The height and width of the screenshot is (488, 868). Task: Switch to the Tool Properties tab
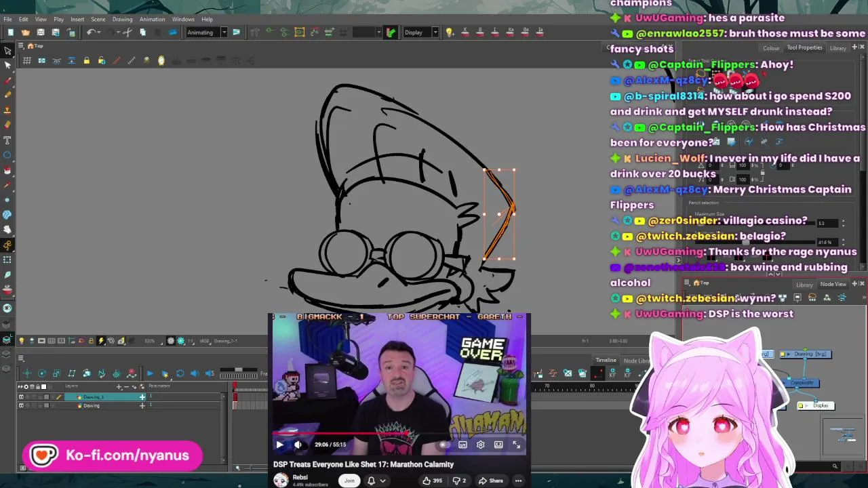pos(804,47)
